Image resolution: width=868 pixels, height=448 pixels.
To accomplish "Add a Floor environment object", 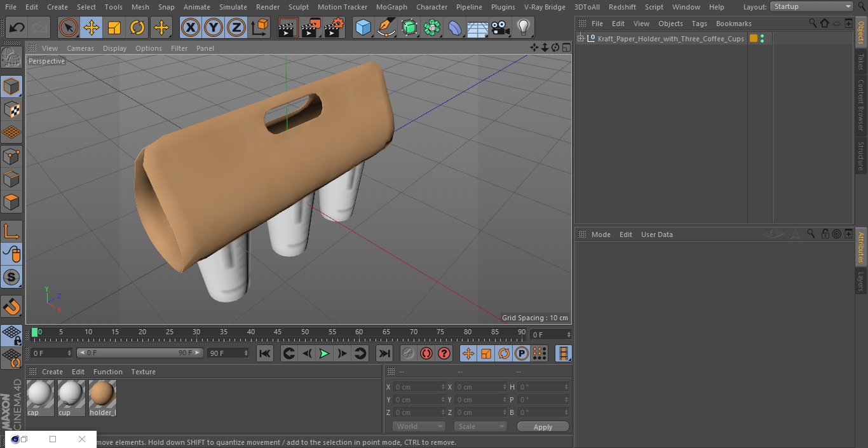I will click(x=478, y=27).
